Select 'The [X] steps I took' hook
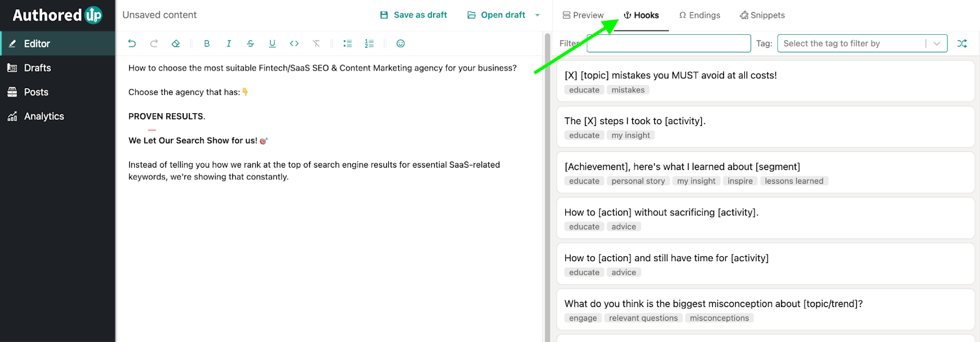The image size is (980, 342). [766, 127]
